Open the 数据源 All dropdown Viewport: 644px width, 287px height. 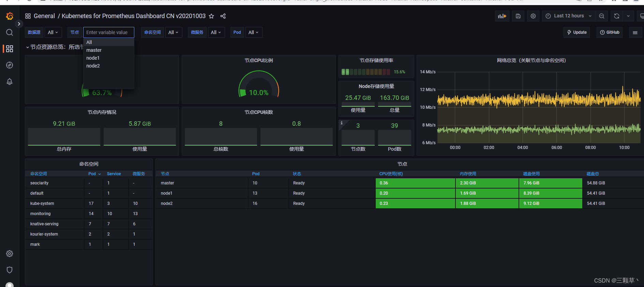coord(53,32)
